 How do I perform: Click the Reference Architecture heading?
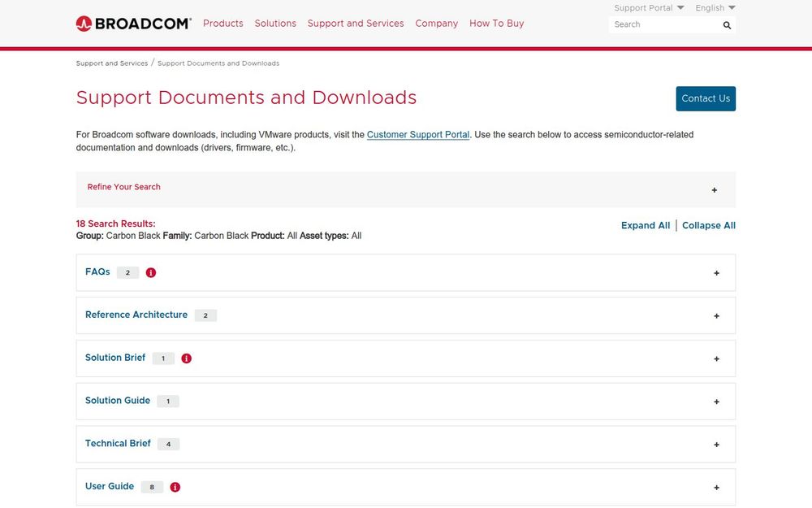[x=136, y=315]
